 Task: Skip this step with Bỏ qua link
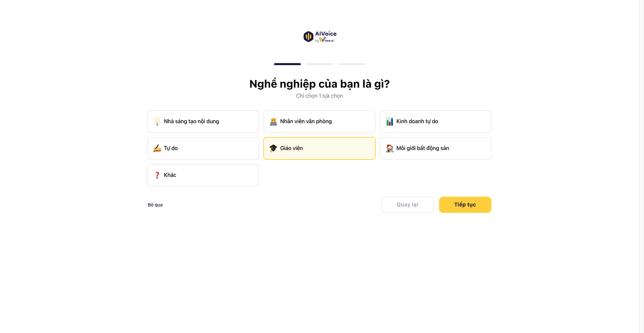(x=155, y=205)
